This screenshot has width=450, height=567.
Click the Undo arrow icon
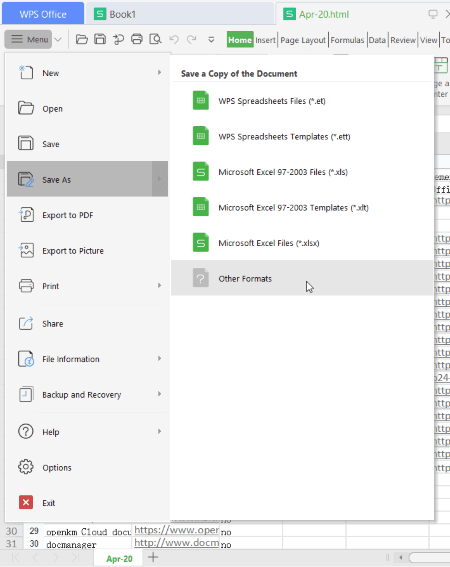(x=174, y=39)
